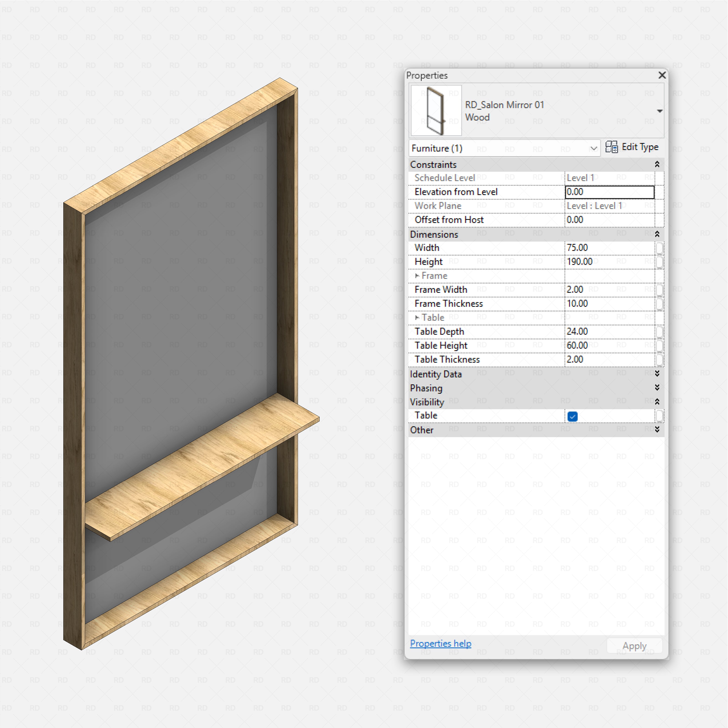The image size is (728, 728).
Task: Open the RD_Salon Mirror 01 type selector dropdown
Action: tap(660, 111)
